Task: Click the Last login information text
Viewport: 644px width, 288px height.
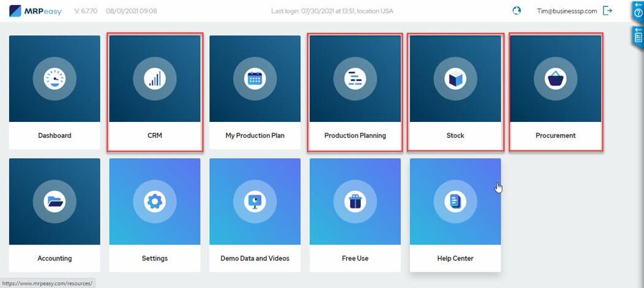Action: click(332, 11)
